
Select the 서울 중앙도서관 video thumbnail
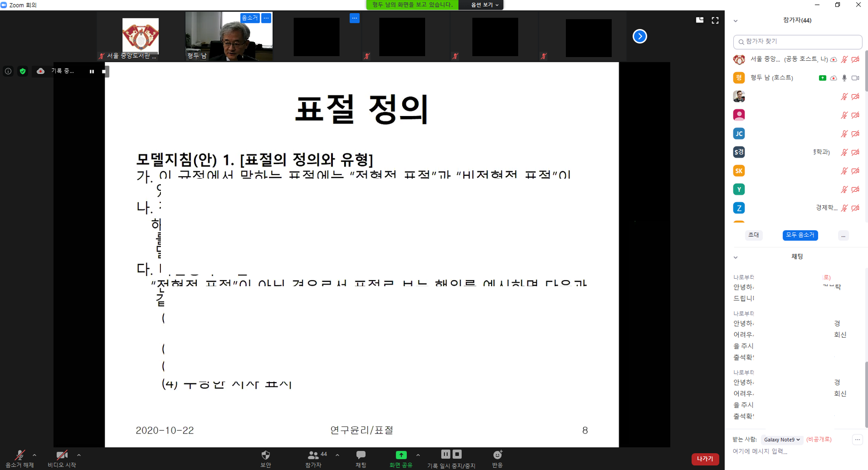(140, 36)
